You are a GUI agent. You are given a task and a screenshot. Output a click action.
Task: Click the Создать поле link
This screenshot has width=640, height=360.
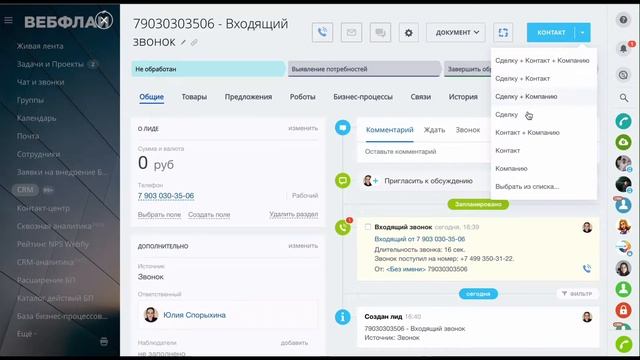click(209, 215)
